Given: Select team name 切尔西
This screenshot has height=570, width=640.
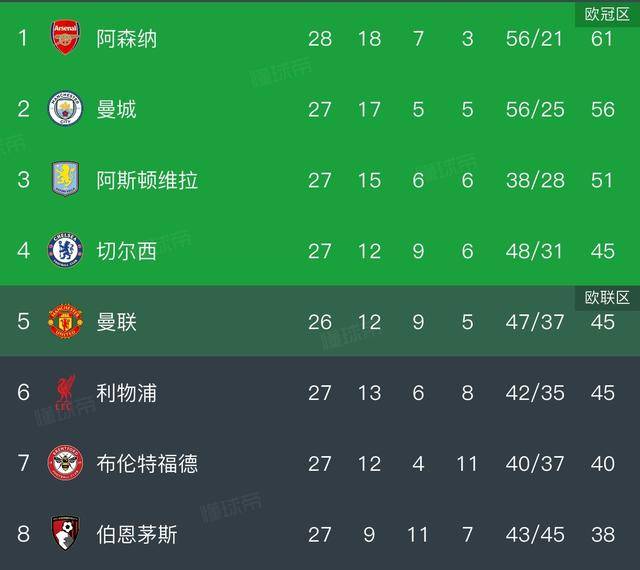Looking at the screenshot, I should (x=127, y=251).
